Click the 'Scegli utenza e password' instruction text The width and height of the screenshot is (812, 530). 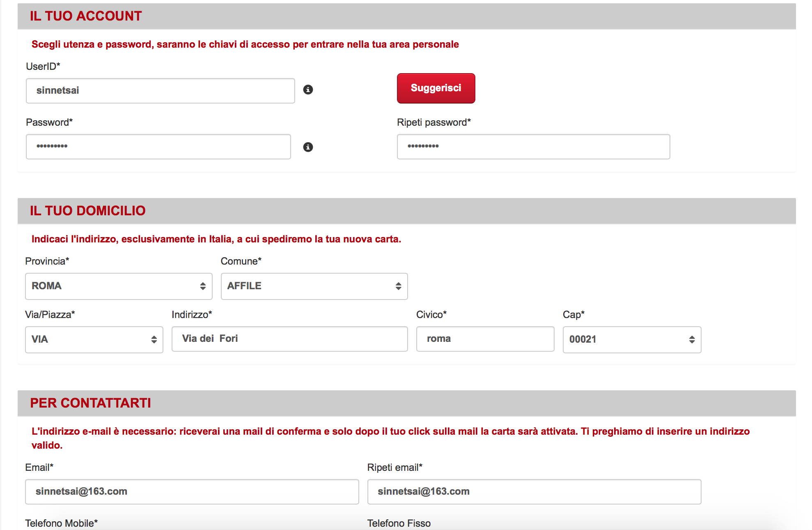point(245,44)
